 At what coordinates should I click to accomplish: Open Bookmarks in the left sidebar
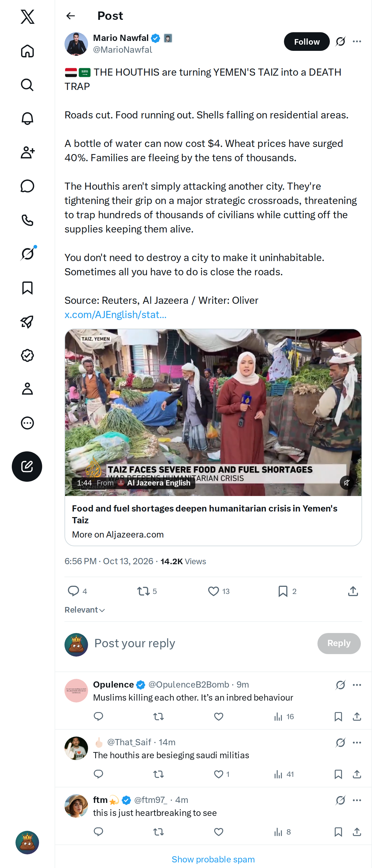[27, 288]
